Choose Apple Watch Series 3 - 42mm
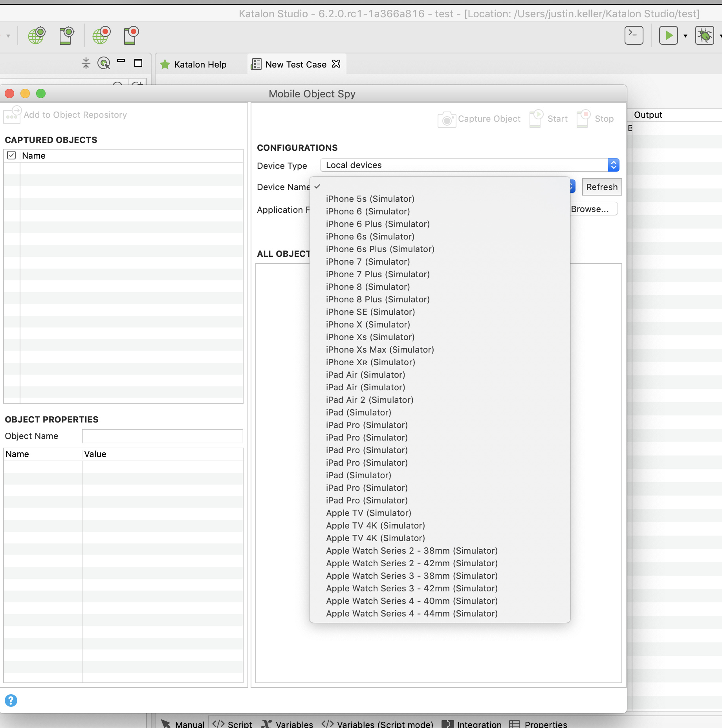This screenshot has height=728, width=722. coord(440,589)
